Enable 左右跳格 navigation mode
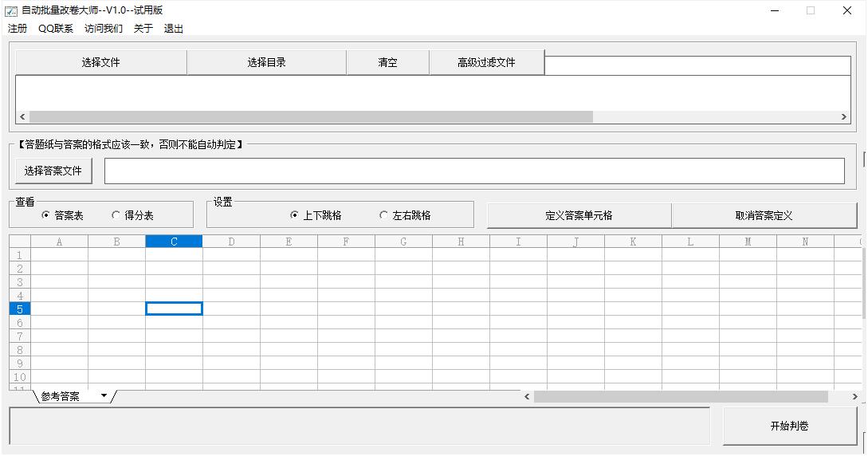 (x=384, y=215)
